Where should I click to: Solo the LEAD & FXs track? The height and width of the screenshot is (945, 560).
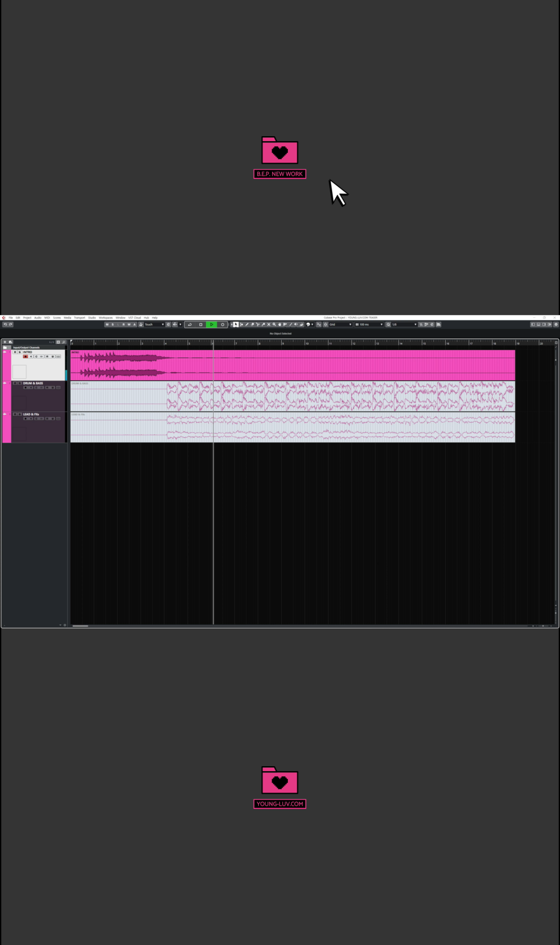[19, 414]
